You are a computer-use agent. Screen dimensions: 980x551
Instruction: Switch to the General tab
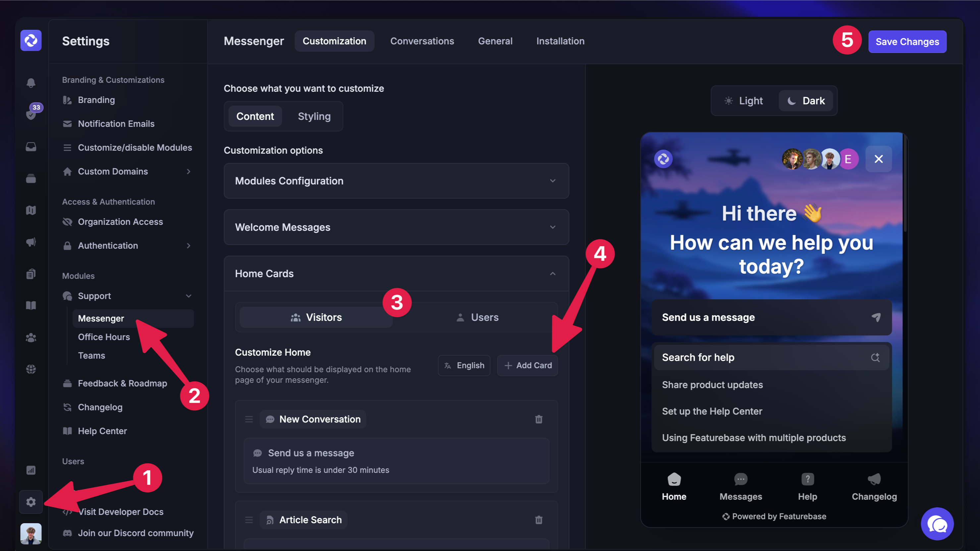point(495,41)
